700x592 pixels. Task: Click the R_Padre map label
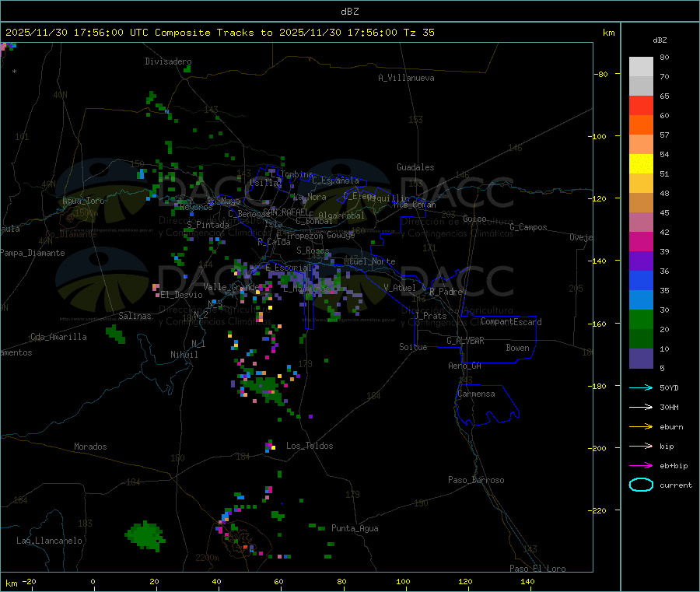[x=446, y=292]
